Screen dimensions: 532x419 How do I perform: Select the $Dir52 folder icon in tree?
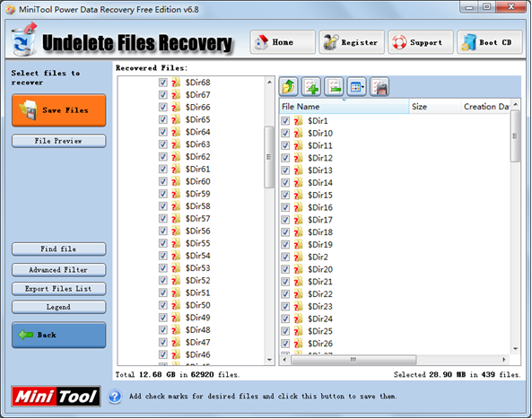[x=176, y=281]
